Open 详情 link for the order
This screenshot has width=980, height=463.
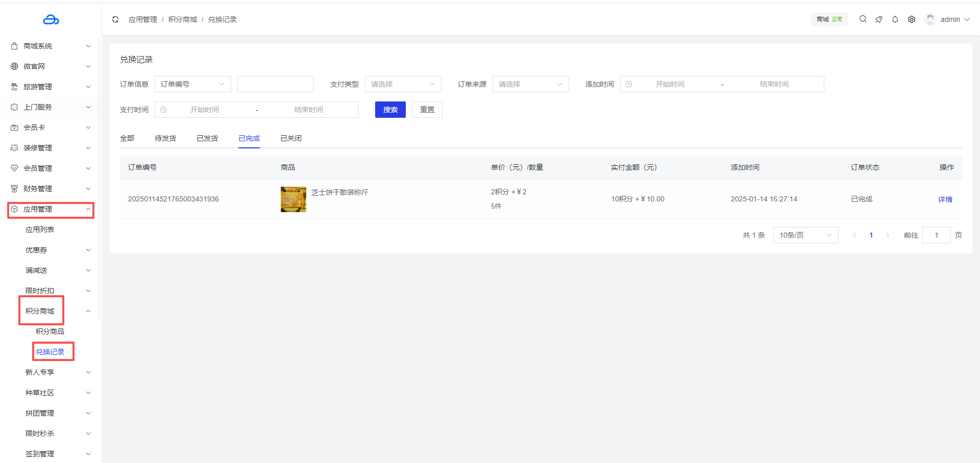pos(945,199)
